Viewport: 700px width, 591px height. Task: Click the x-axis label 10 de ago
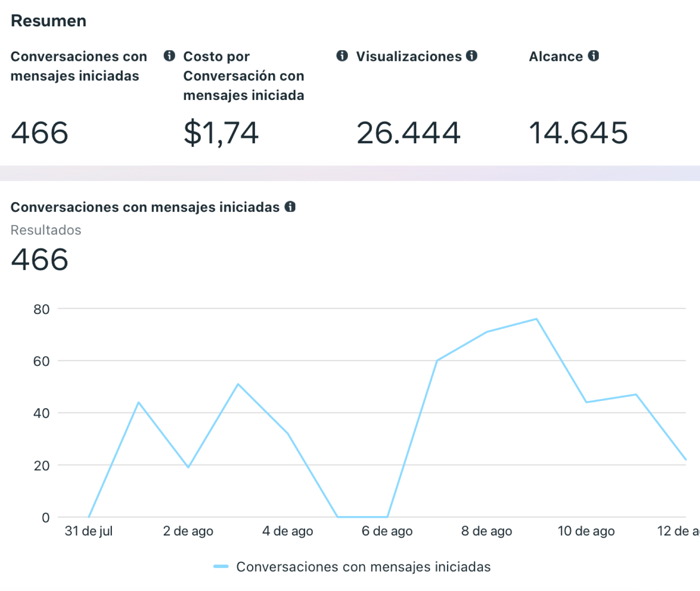coord(586,531)
